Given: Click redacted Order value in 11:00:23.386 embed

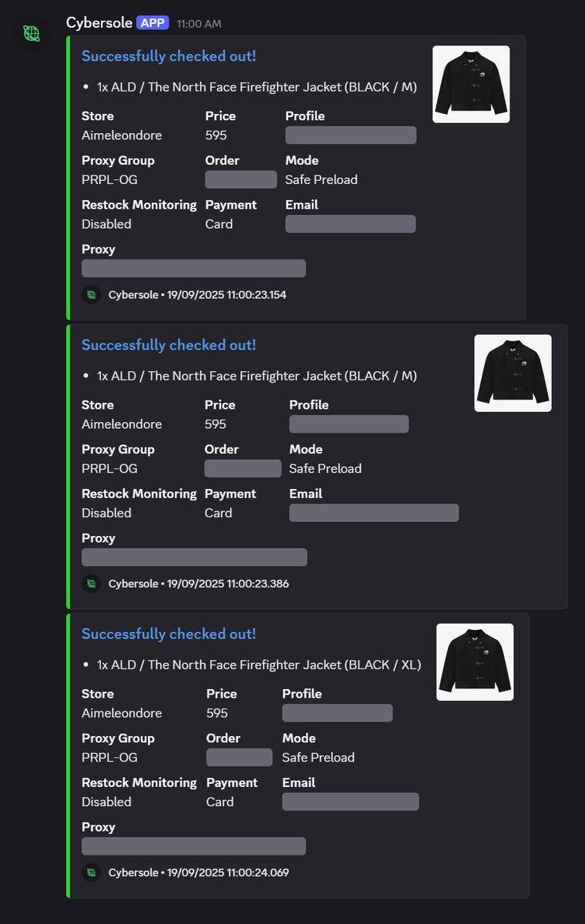Looking at the screenshot, I should click(243, 468).
